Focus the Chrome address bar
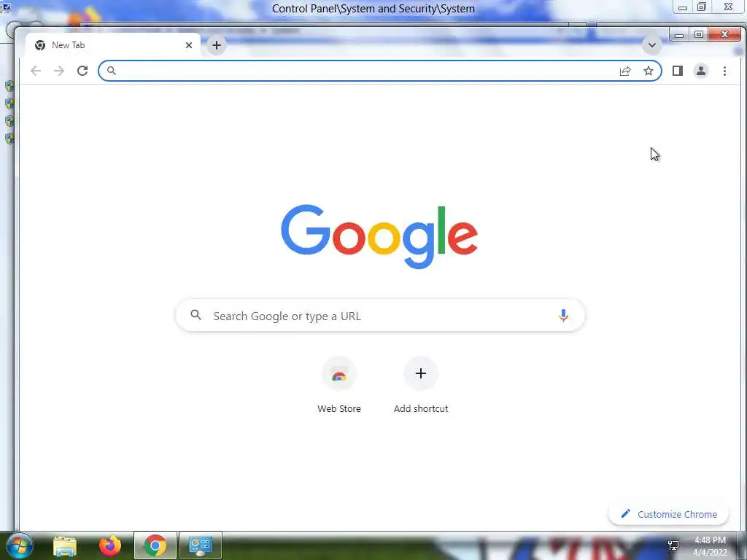Screen dimensions: 747x560 379,71
